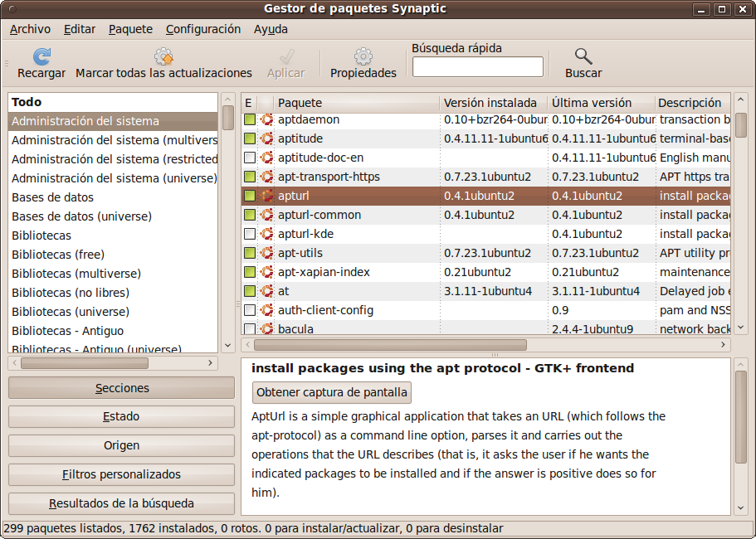Click the Ubuntu icon beside aptdaemon
This screenshot has width=756, height=539.
266,119
